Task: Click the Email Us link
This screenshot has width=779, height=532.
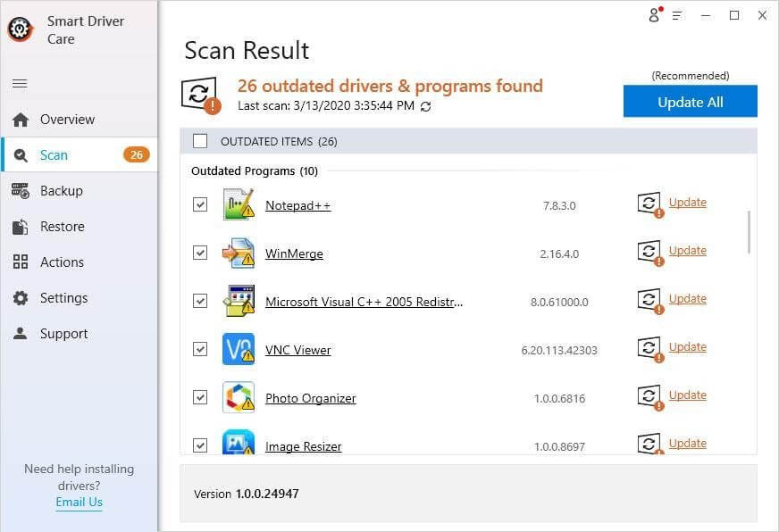Action: [x=79, y=502]
